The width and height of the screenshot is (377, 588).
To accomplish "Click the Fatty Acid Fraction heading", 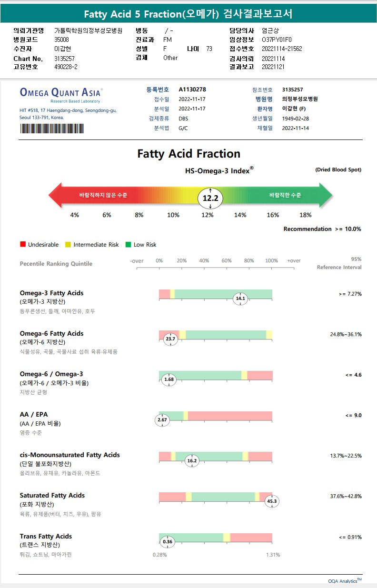I will pyautogui.click(x=188, y=154).
